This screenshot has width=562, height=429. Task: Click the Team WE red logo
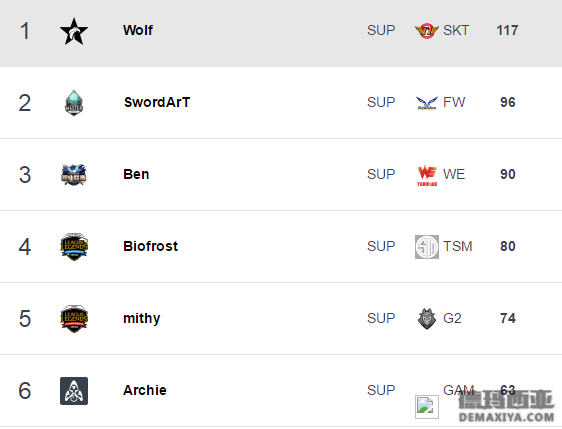pyautogui.click(x=427, y=175)
